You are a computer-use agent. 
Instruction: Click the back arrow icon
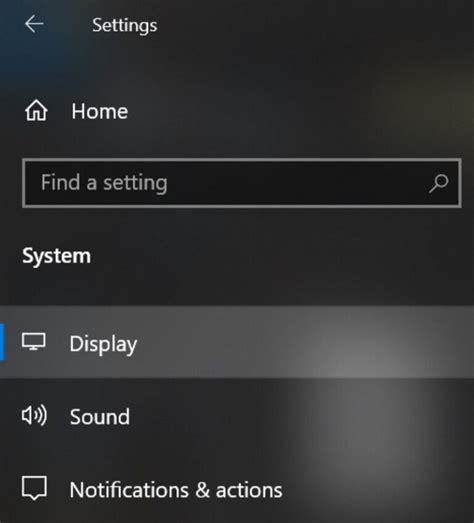click(34, 24)
